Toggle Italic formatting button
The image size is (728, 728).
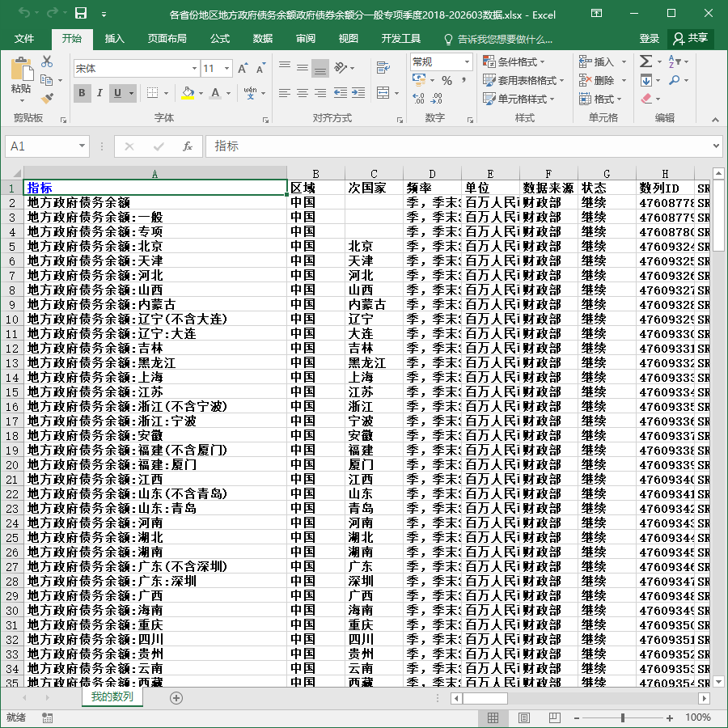pos(99,93)
